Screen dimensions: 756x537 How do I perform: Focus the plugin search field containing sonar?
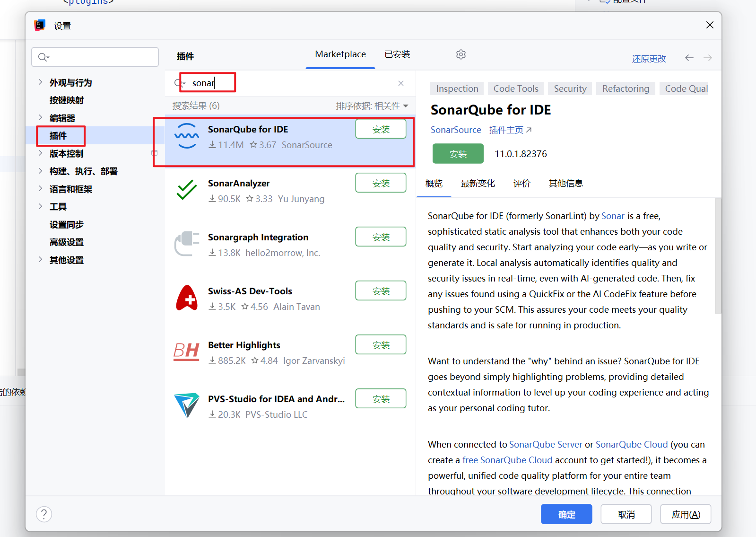pos(290,83)
